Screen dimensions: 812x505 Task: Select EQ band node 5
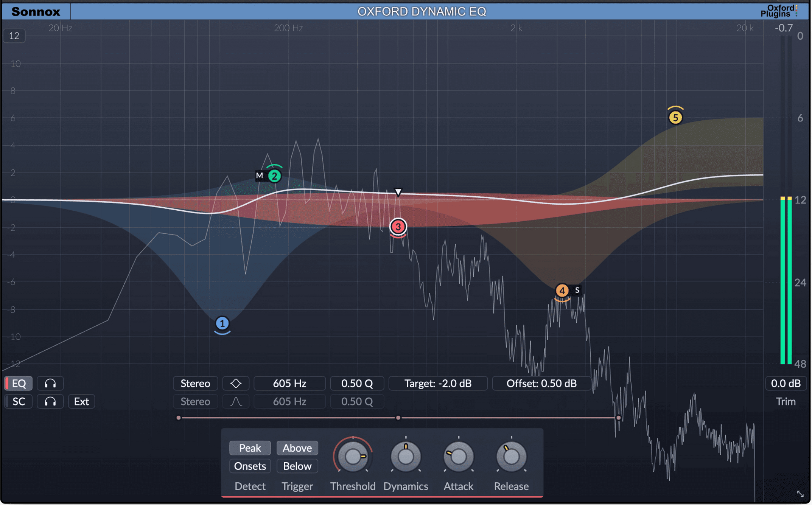675,118
